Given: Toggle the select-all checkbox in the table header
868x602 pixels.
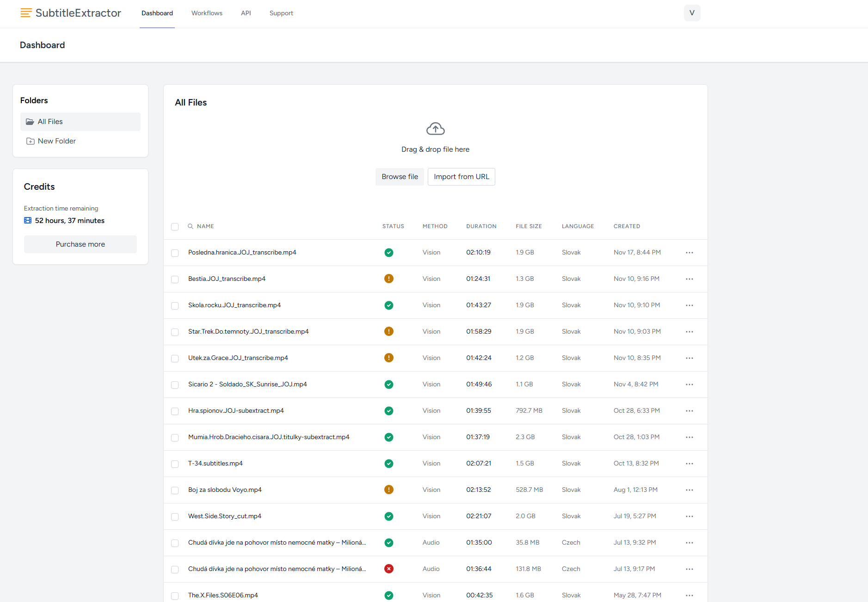Looking at the screenshot, I should [175, 227].
